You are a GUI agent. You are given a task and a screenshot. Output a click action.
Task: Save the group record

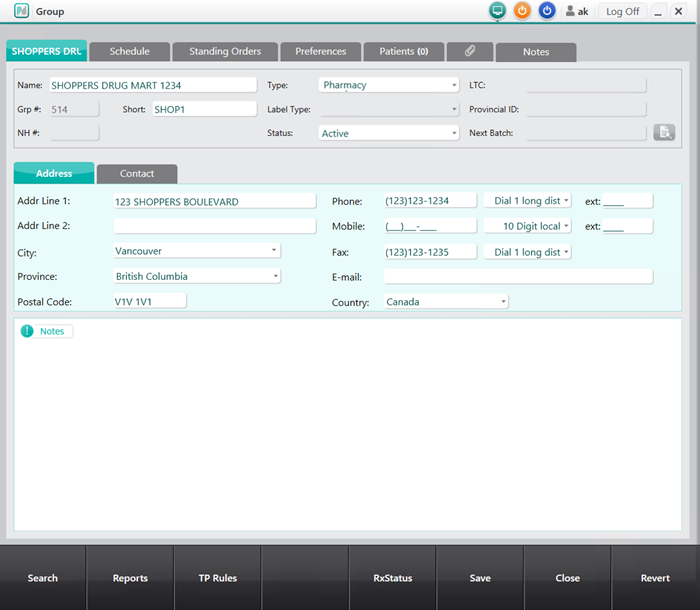click(x=480, y=578)
